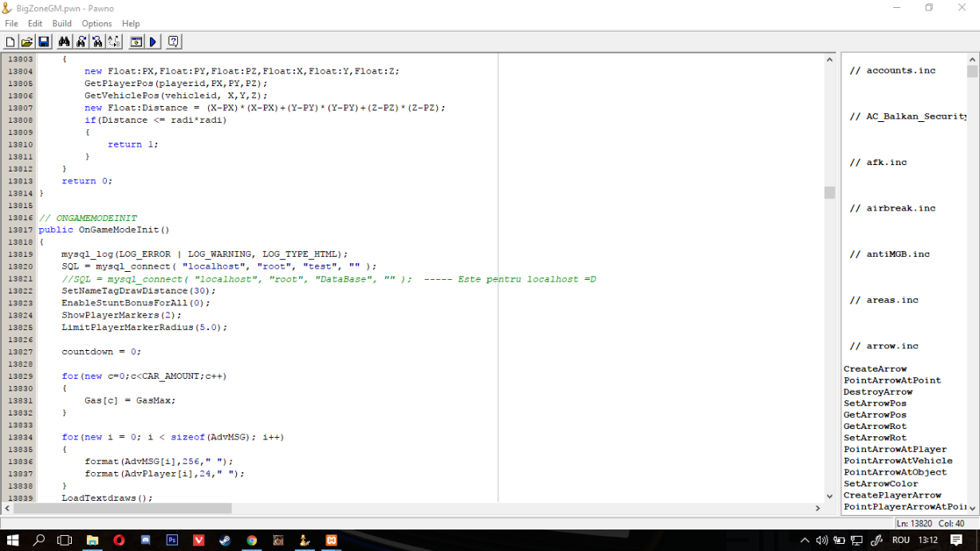Select PointArrowAtVehicle in the function list
Screen dimensions: 980x551
(898, 461)
